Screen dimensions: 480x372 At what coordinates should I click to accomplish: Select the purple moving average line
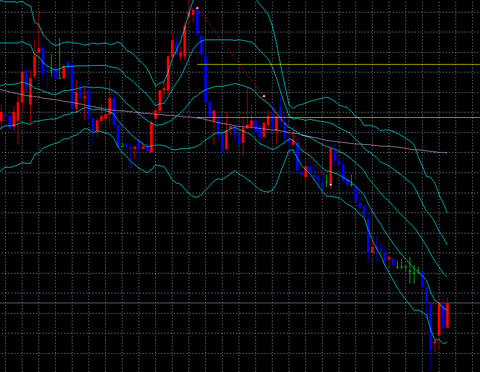coord(223,122)
